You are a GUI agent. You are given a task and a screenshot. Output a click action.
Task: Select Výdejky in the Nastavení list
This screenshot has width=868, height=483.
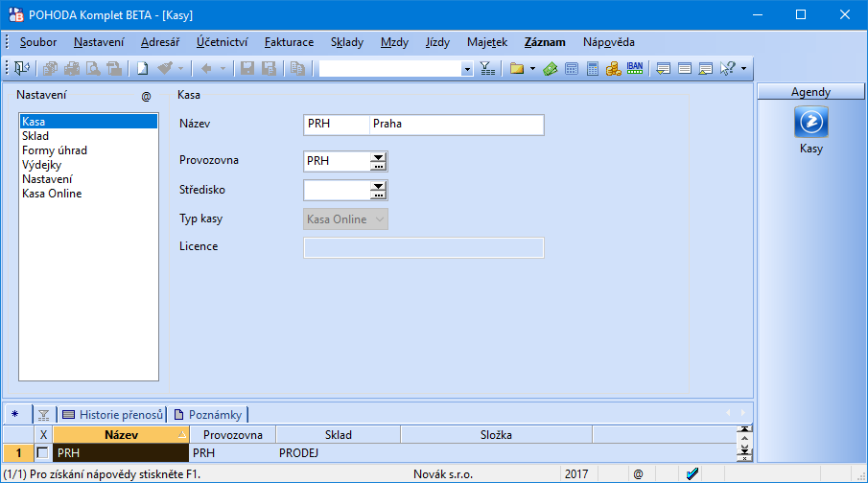88,165
